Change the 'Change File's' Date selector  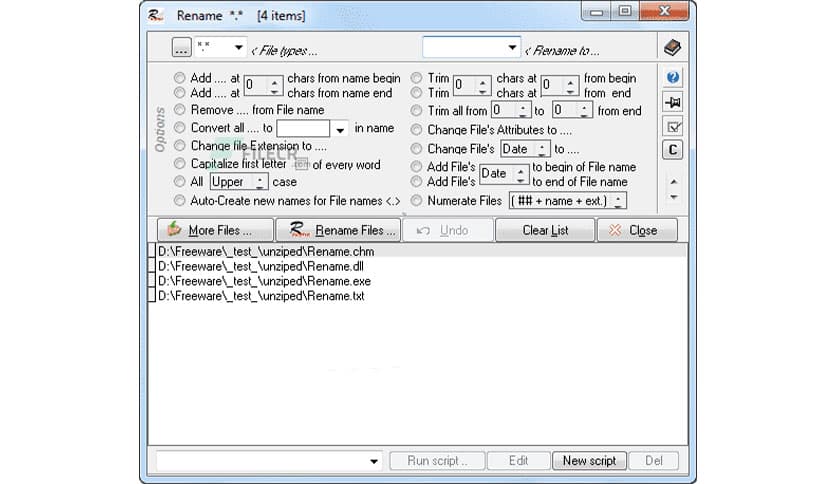point(525,149)
